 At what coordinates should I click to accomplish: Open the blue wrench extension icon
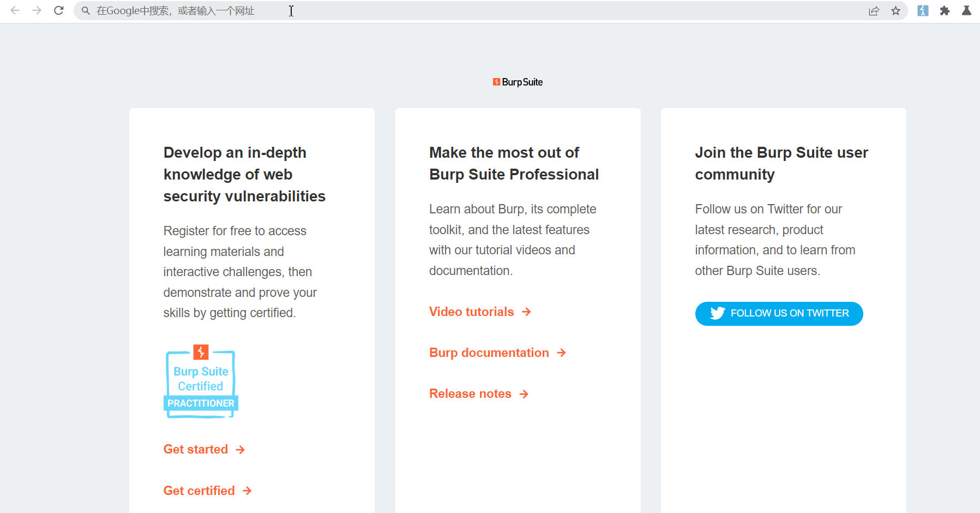click(x=923, y=11)
